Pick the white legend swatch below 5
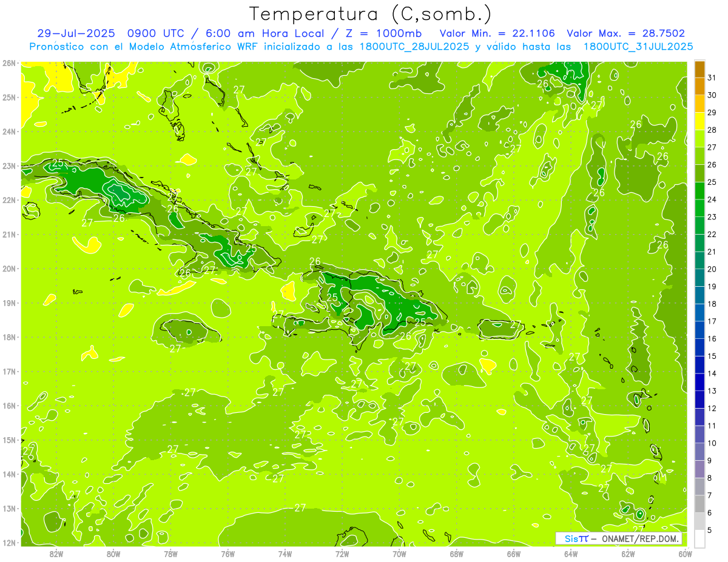Image resolution: width=728 pixels, height=562 pixels. pos(699,538)
